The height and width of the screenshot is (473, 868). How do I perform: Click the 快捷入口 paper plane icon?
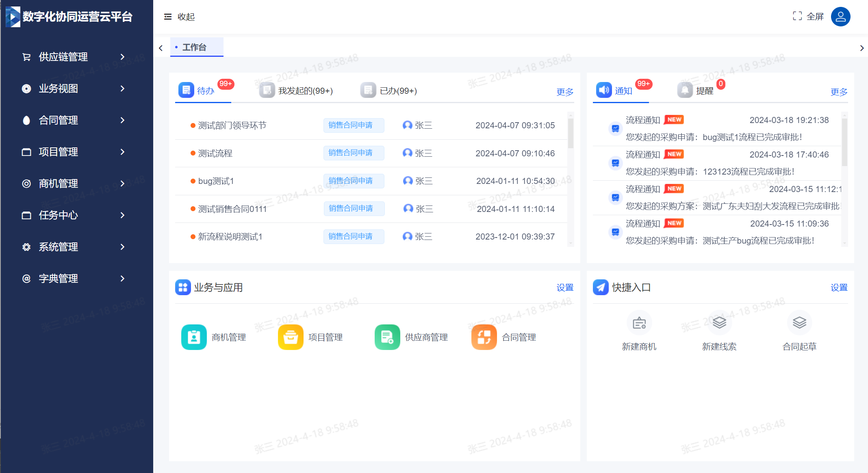coord(601,287)
